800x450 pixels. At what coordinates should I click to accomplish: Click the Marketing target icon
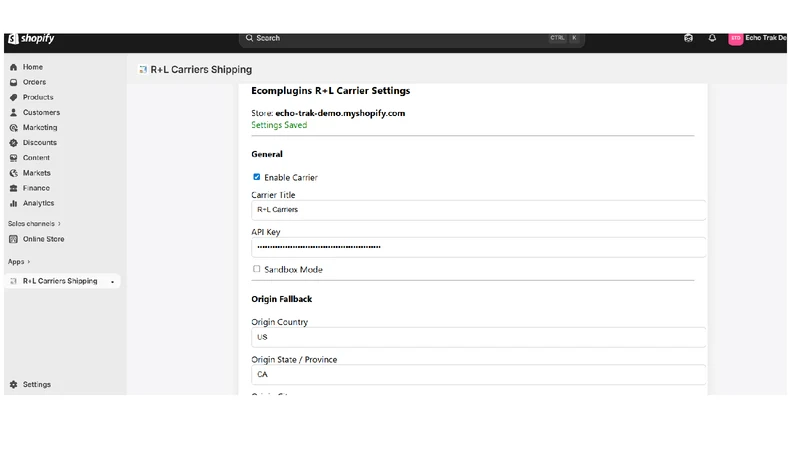click(13, 128)
